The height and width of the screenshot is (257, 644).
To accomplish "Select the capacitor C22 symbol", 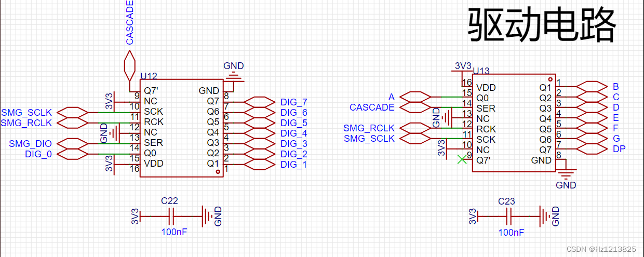I will click(173, 215).
